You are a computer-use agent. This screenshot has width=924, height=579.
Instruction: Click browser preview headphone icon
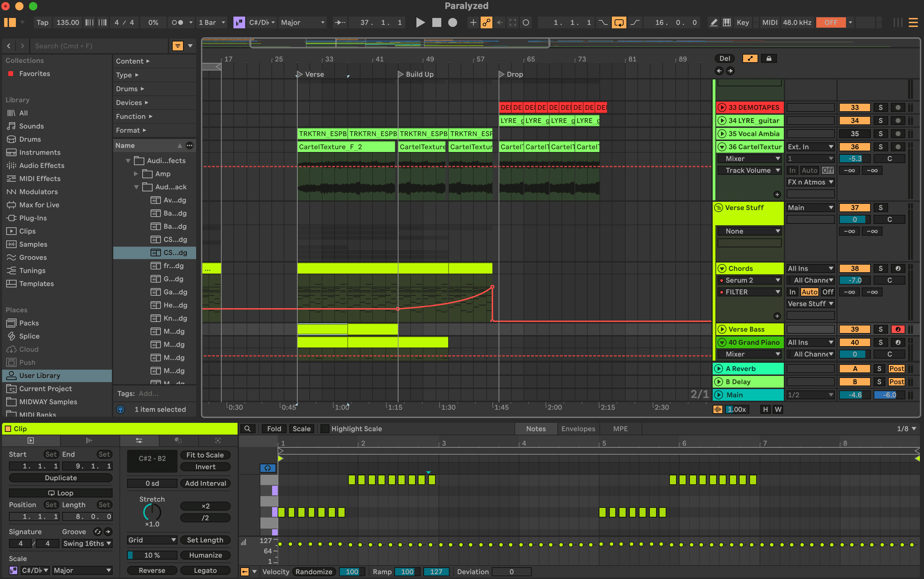click(x=121, y=409)
